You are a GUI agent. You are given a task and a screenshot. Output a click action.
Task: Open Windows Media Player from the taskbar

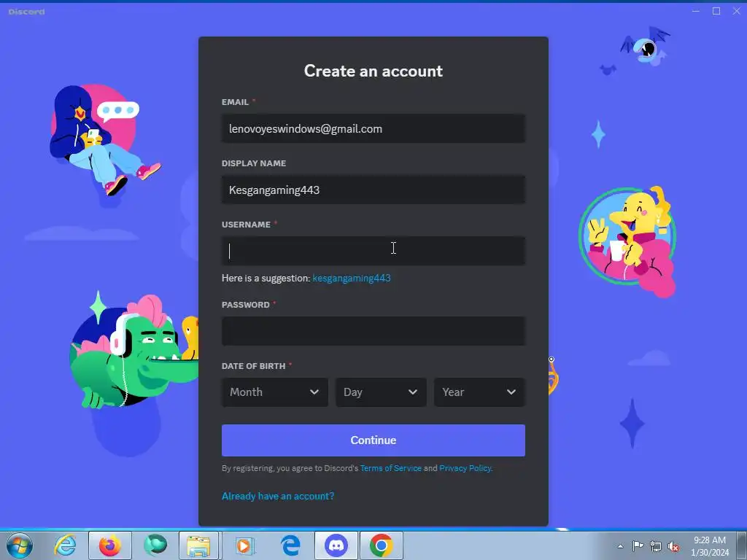coord(245,545)
